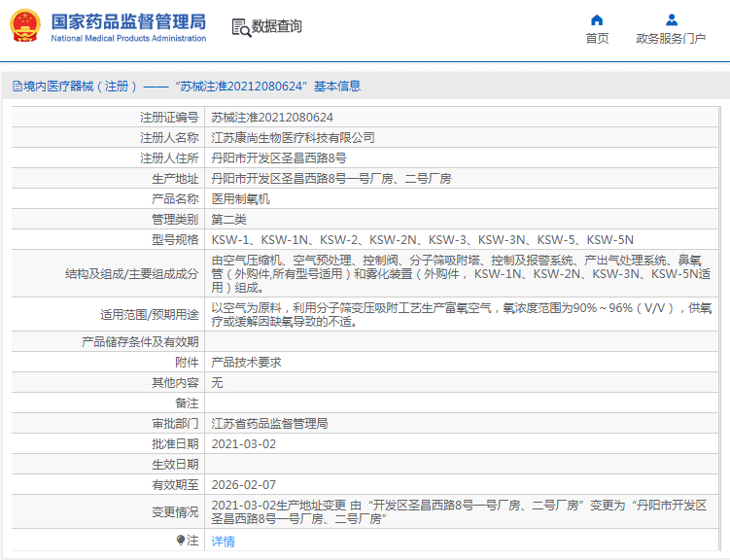Image resolution: width=730 pixels, height=560 pixels.
Task: Select product name 医用制氧机
Action: [x=240, y=199]
